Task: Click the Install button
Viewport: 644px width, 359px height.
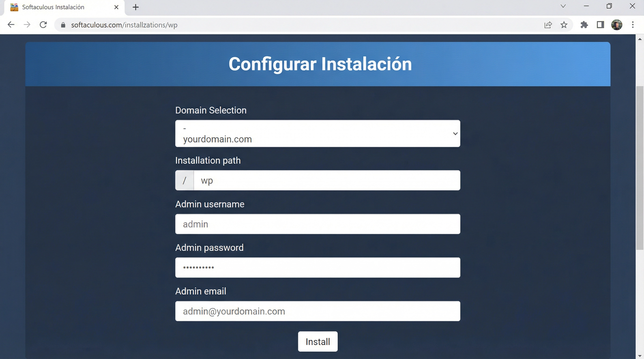Action: point(318,341)
